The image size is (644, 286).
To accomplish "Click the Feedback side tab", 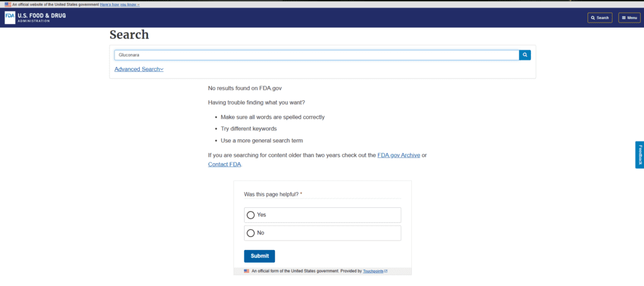I will pyautogui.click(x=640, y=155).
